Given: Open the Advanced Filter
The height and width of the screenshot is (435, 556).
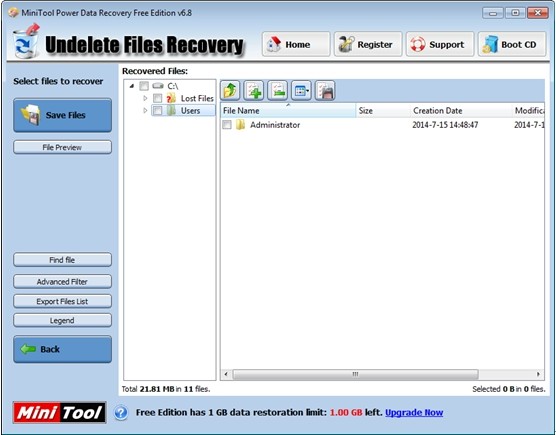Looking at the screenshot, I should pos(62,281).
